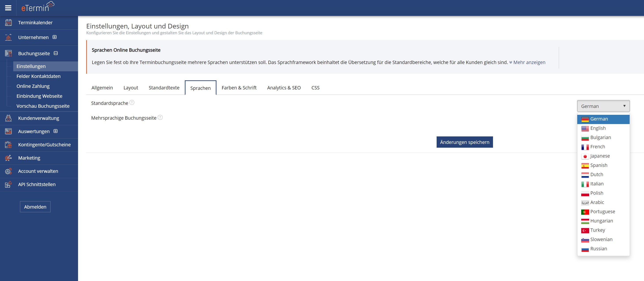Choose French in the dropdown list

[603, 147]
